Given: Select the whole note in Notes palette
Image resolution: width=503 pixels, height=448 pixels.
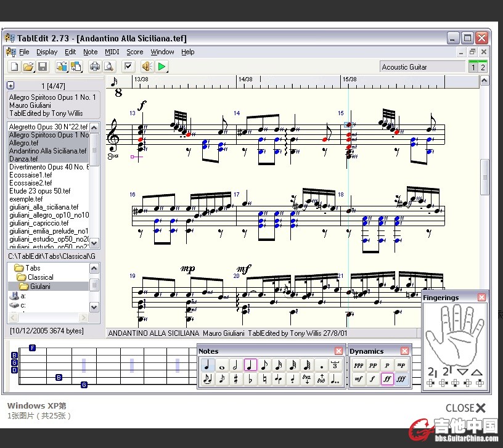Looking at the screenshot, I should pyautogui.click(x=221, y=365).
